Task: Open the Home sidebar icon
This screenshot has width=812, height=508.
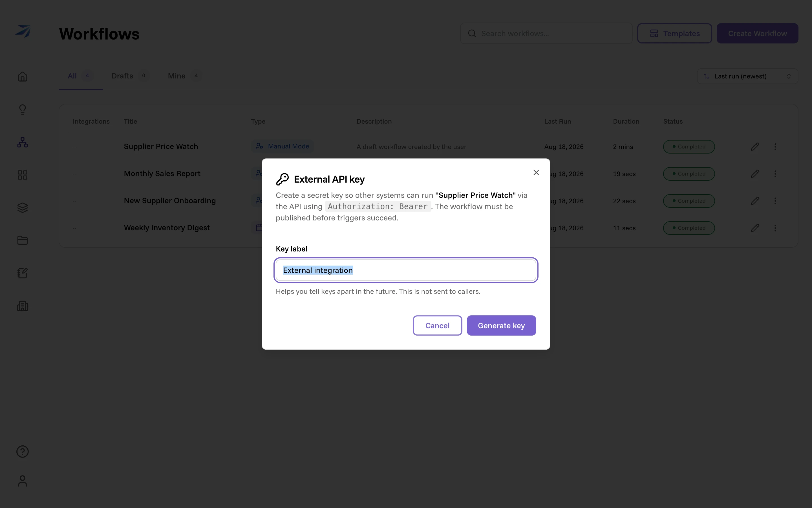Action: (23, 76)
